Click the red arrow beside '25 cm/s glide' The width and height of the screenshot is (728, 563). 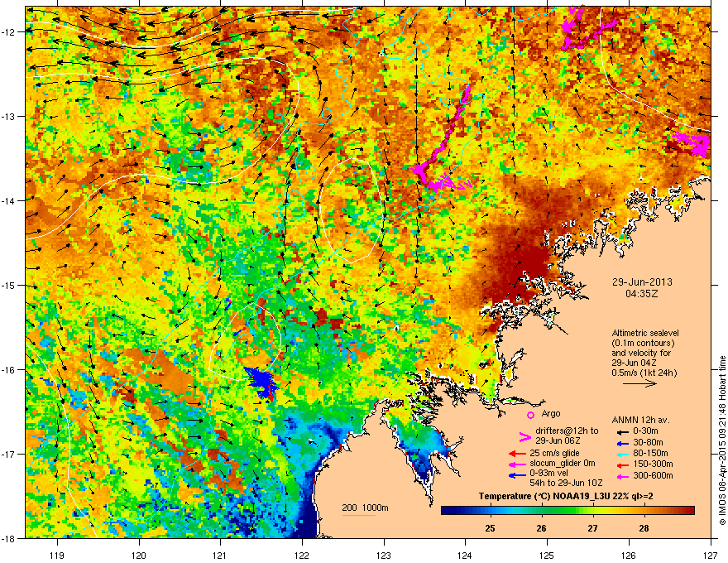pyautogui.click(x=517, y=454)
